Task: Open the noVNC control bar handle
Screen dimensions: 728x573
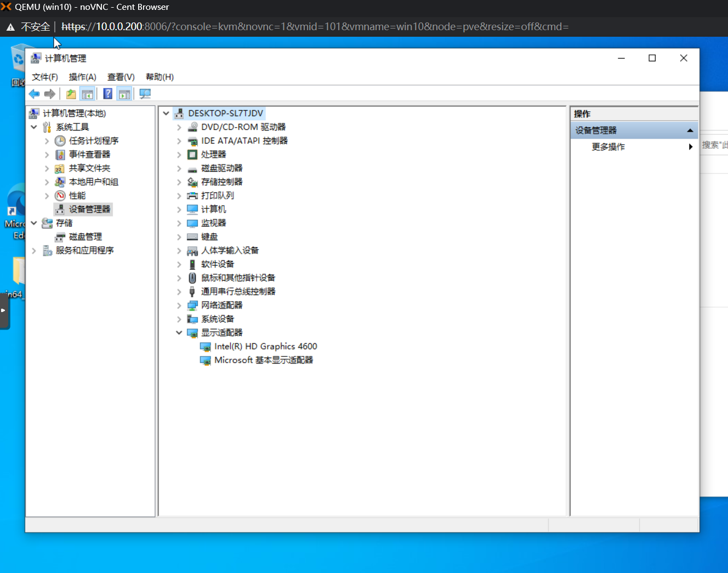Action: coord(5,310)
